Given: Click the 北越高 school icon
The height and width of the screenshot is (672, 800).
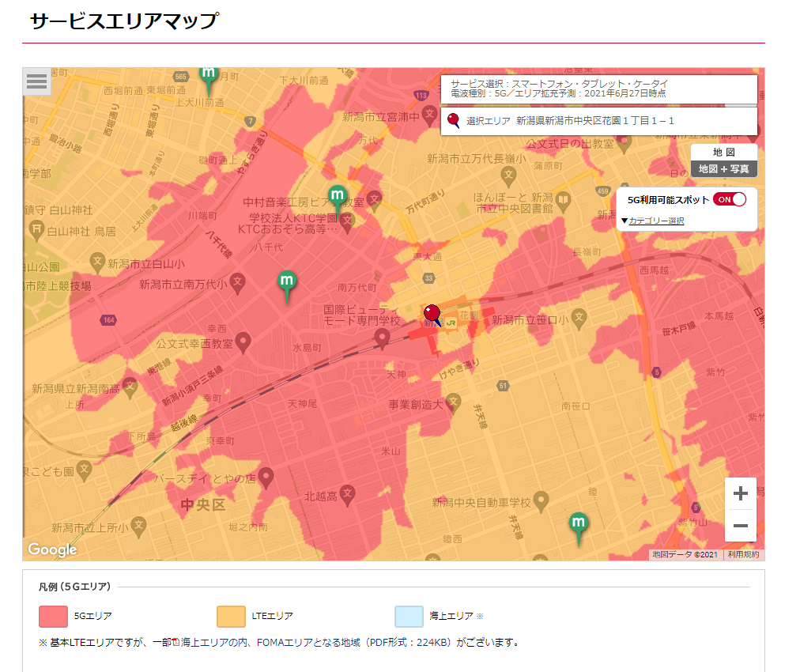Looking at the screenshot, I should (347, 495).
